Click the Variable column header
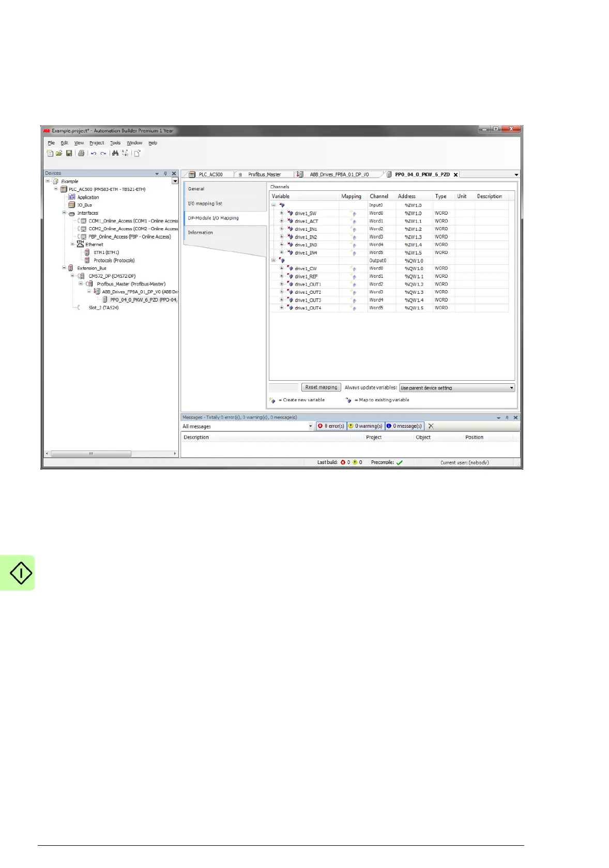Screen dimensions: 609x868 click(304, 197)
